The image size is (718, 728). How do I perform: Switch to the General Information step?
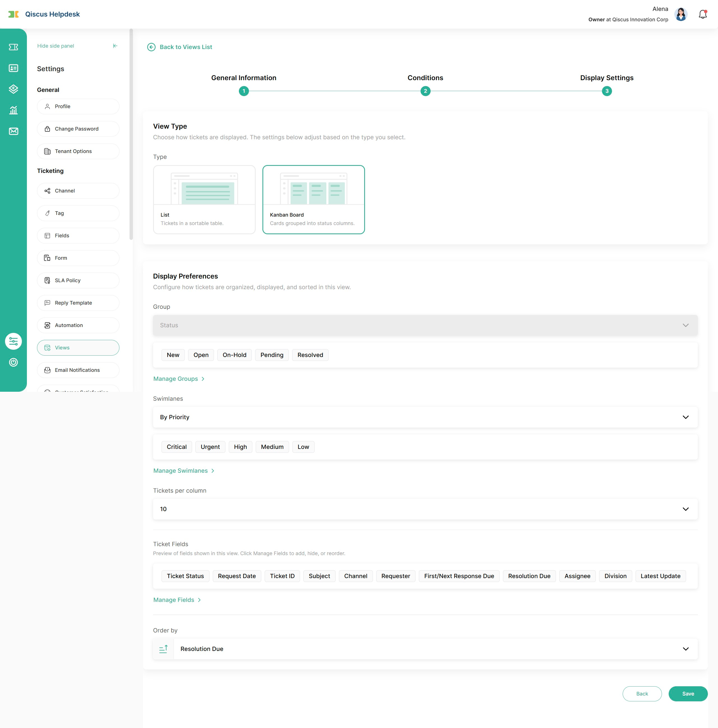click(244, 78)
